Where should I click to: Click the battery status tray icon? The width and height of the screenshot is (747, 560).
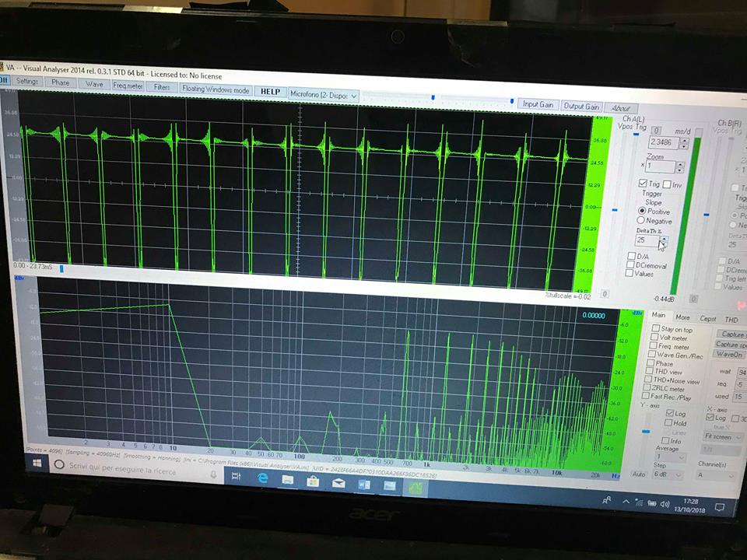pos(652,503)
